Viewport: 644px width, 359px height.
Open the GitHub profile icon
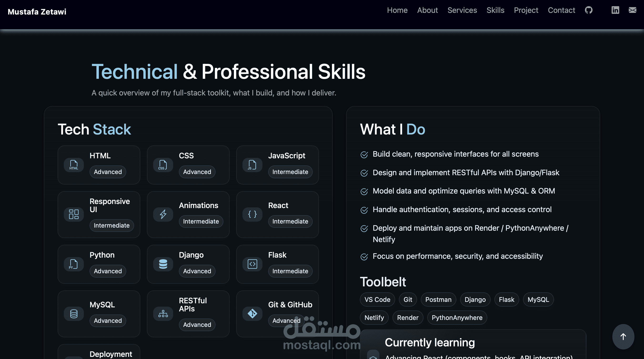coord(589,10)
